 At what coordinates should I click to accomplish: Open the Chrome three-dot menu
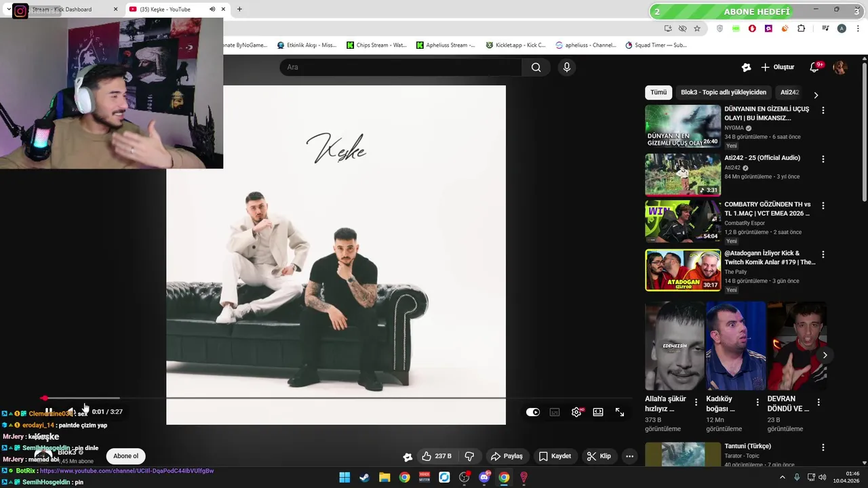[858, 28]
